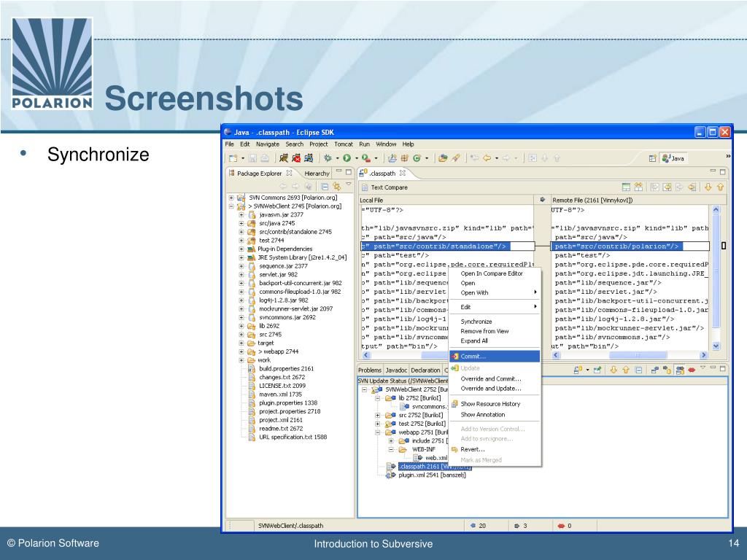Screen dimensions: 747x560
Task: Choose Show Resource History in context menu
Action: pyautogui.click(x=495, y=404)
